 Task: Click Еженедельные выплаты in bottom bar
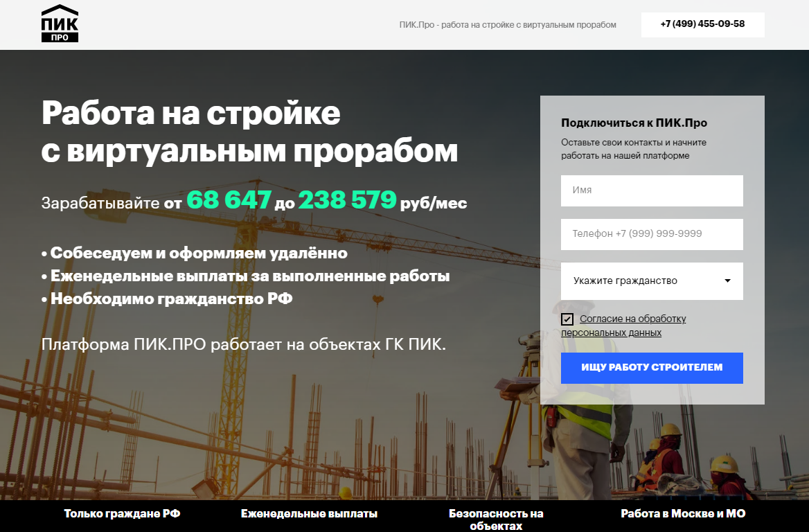point(309,513)
